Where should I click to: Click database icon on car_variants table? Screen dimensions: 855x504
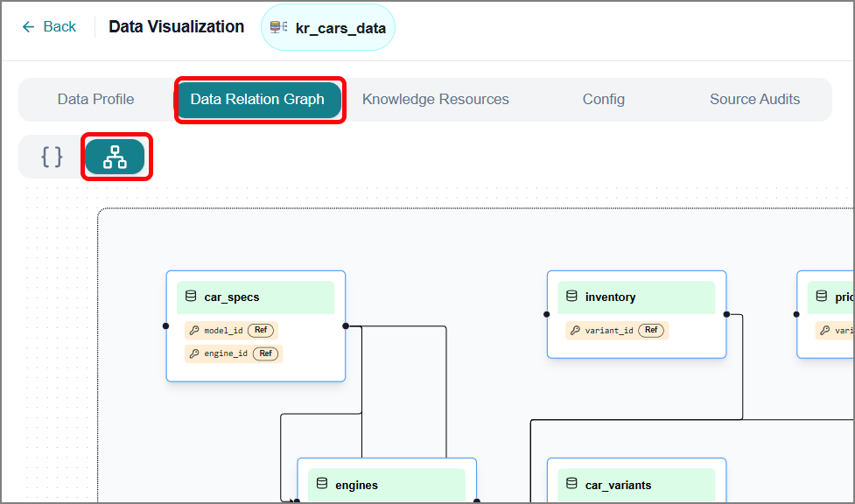pos(571,484)
